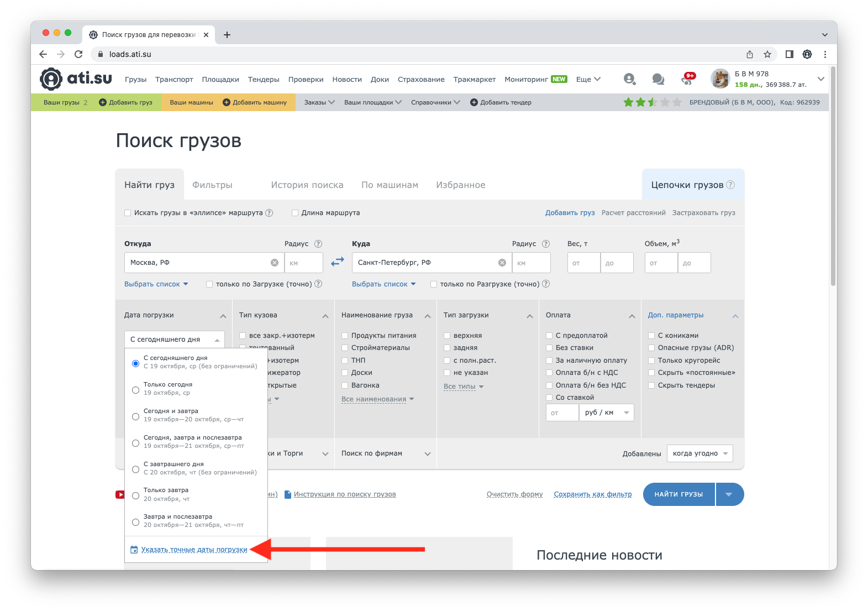868x611 pixels.
Task: Click help icon beside Откуда Радиус
Action: click(318, 244)
